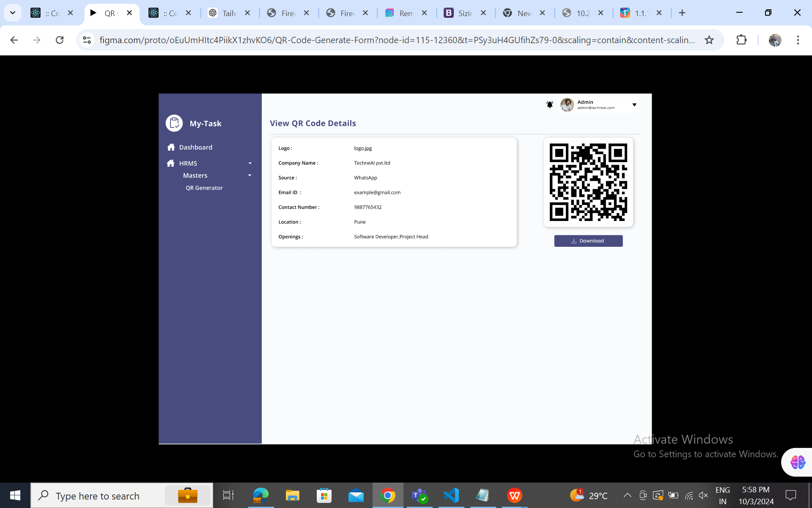Show hidden system tray icons

[628, 495]
